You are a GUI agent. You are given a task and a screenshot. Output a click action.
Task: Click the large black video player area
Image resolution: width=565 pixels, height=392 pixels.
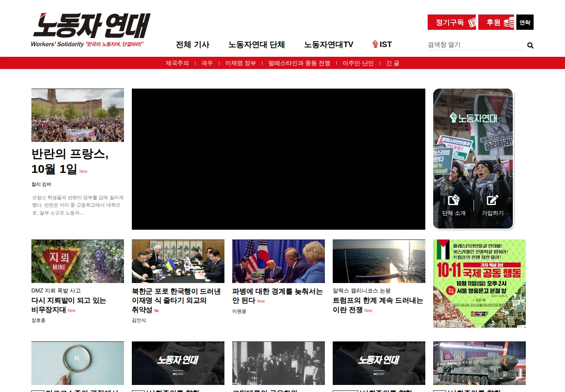279,159
